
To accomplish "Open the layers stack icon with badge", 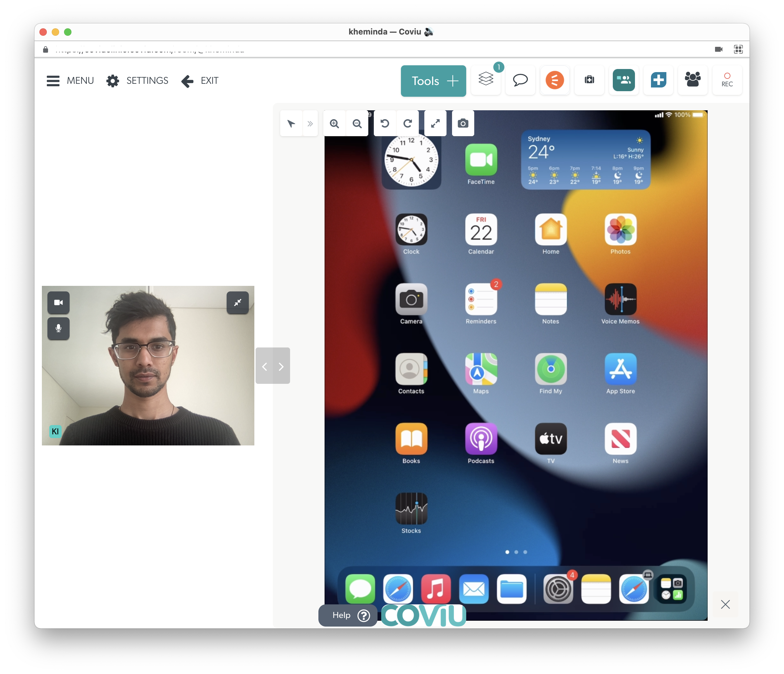I will [486, 80].
